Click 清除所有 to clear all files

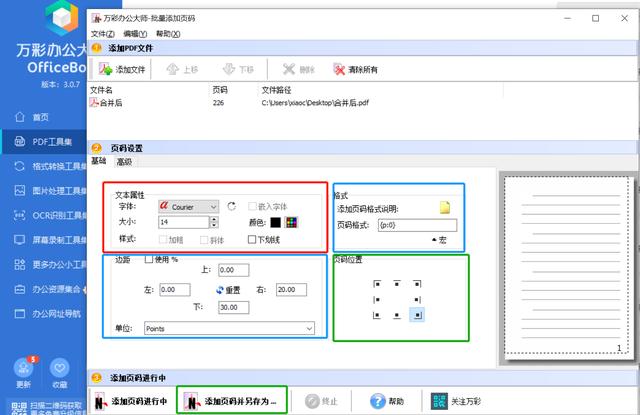[x=356, y=69]
